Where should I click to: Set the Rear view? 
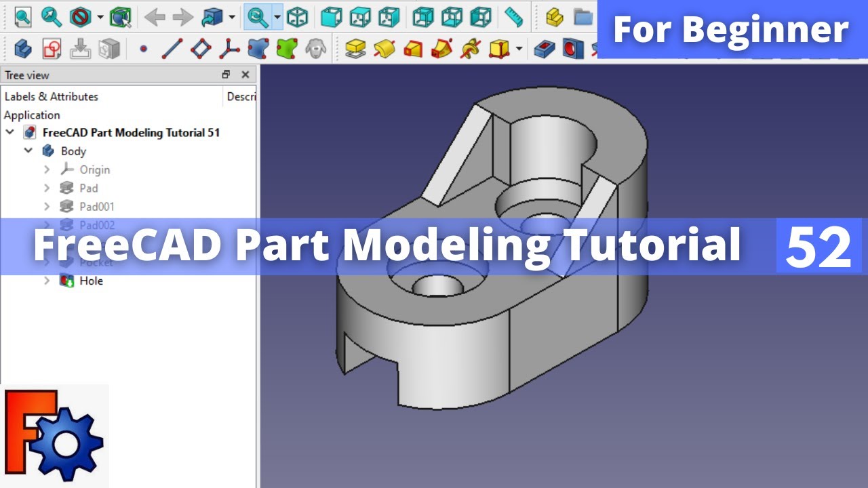tap(423, 17)
